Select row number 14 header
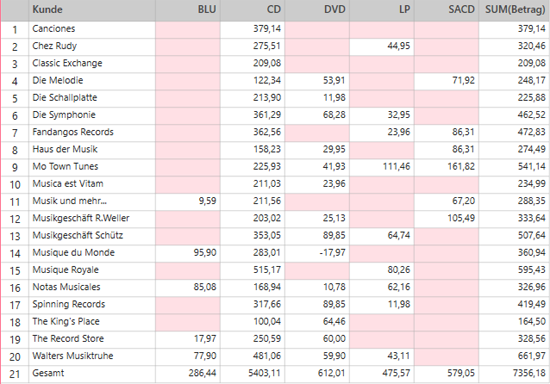Screen dimensions: 550x384 coord(15,253)
